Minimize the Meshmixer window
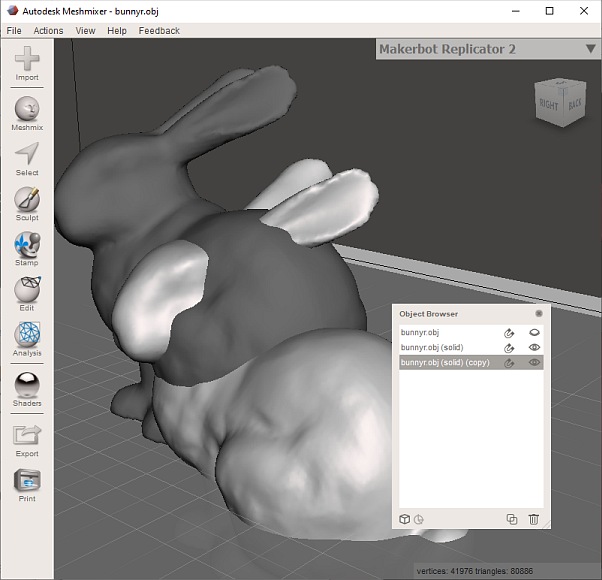 (x=516, y=11)
